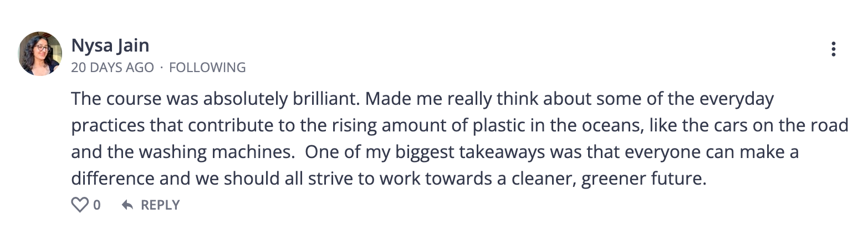The image size is (868, 244).
Task: Reply to Nysa Jain's comment
Action: pyautogui.click(x=151, y=205)
